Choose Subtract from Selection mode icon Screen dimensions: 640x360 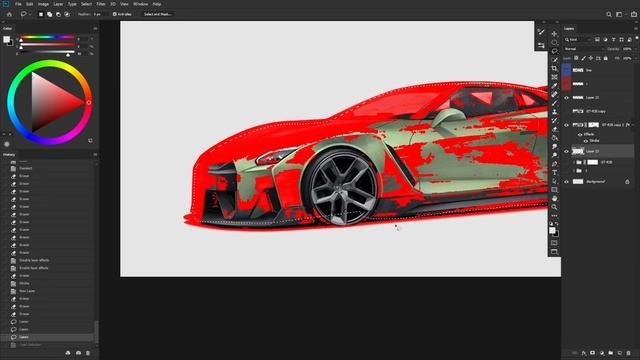point(58,14)
